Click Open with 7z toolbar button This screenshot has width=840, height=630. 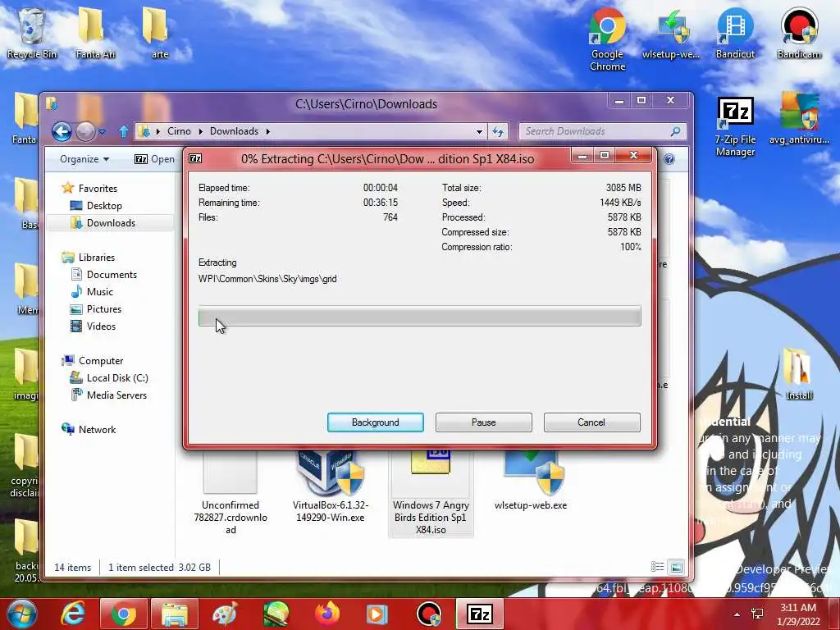click(x=154, y=159)
